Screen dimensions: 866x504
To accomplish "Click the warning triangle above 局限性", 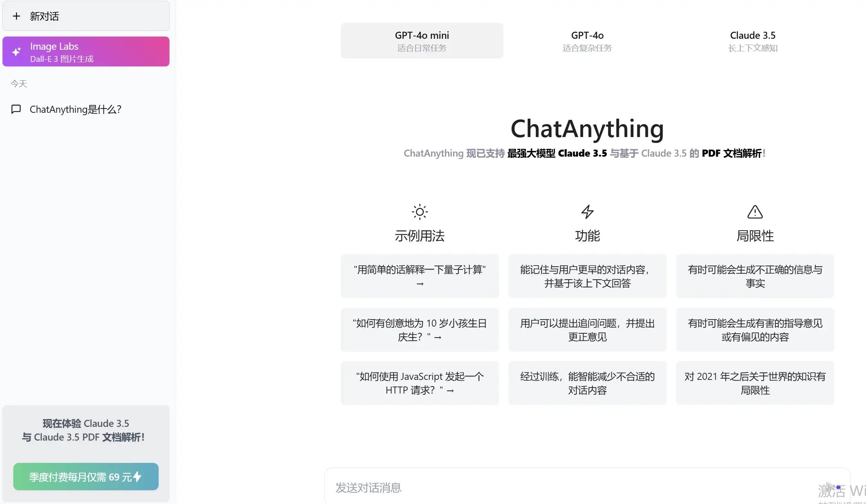I will pos(754,212).
